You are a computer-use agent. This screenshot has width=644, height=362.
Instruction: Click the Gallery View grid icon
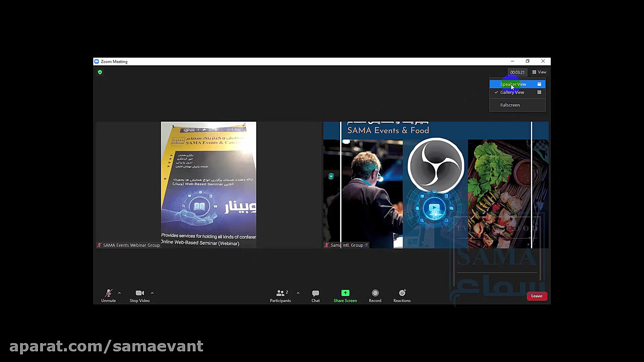[539, 92]
